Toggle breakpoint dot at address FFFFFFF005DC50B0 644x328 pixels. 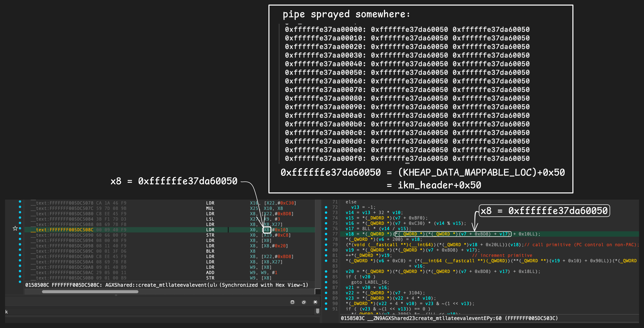click(x=20, y=277)
